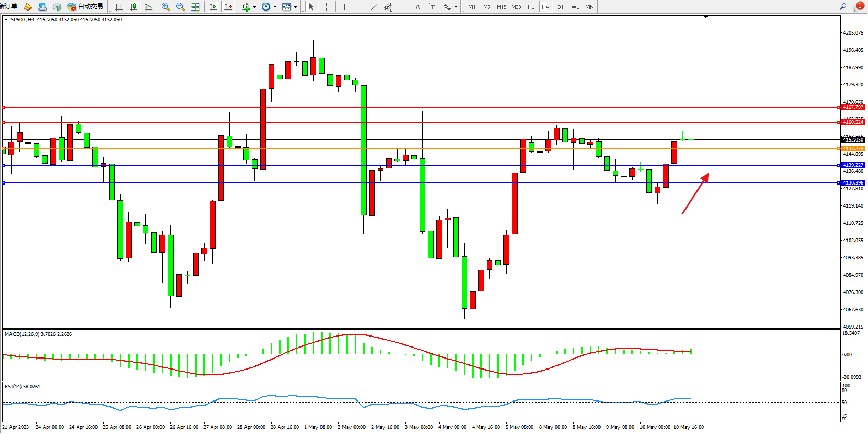868x434 pixels.
Task: Select the horizontal line drawing tool
Action: pos(359,7)
